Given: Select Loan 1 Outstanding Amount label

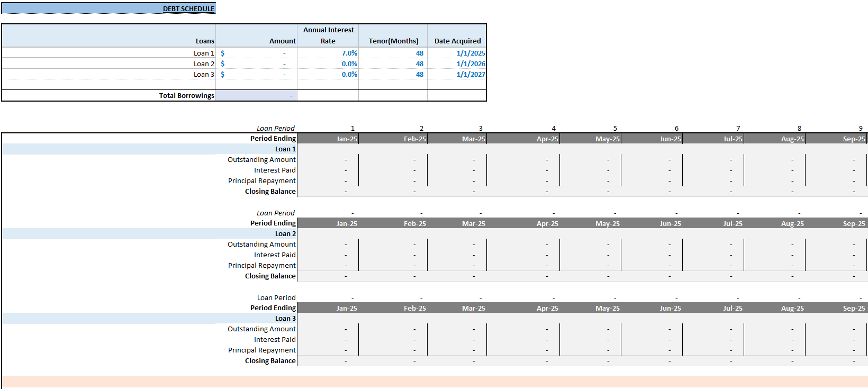Looking at the screenshot, I should (261, 159).
